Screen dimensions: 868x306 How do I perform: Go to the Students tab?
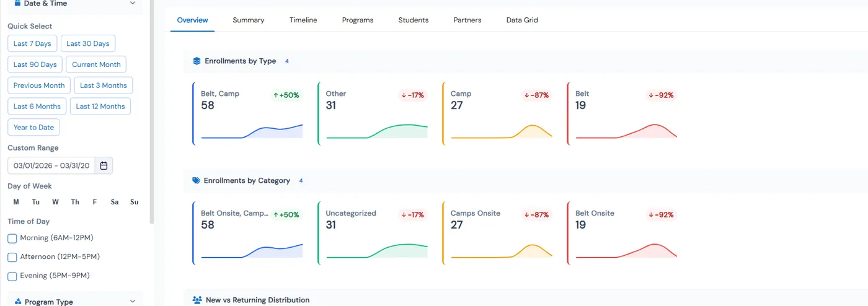click(414, 20)
